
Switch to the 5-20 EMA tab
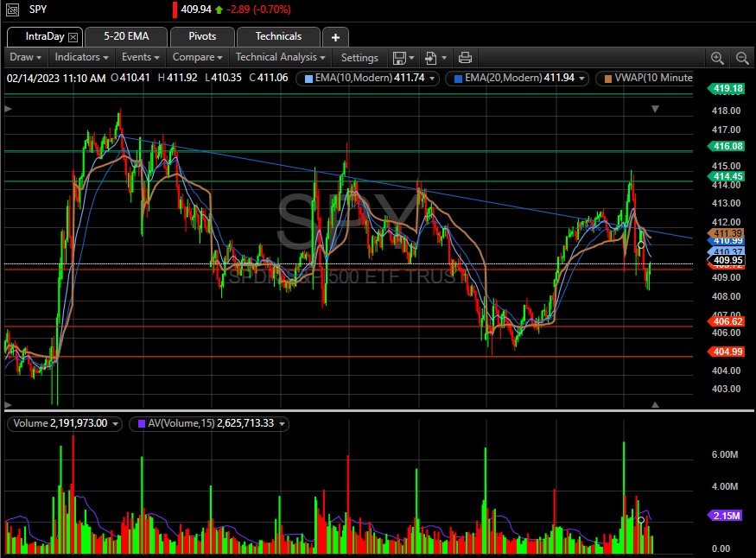tap(126, 36)
